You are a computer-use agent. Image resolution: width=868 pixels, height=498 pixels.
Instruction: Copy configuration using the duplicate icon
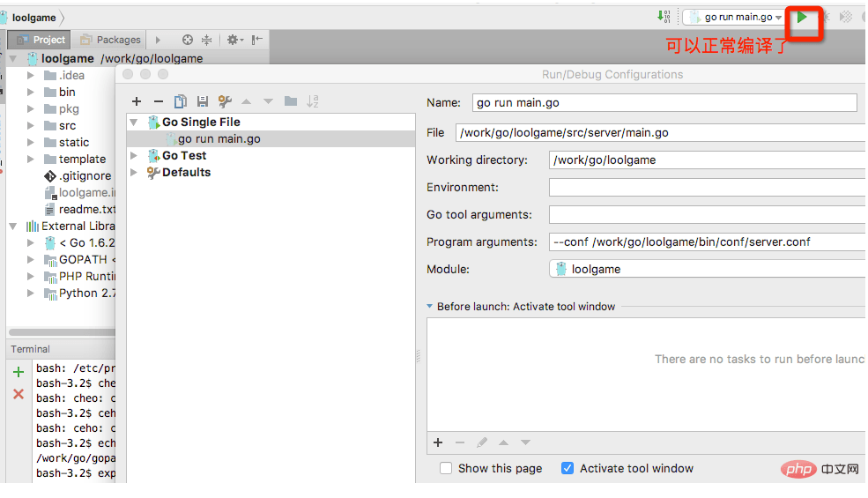pyautogui.click(x=180, y=101)
